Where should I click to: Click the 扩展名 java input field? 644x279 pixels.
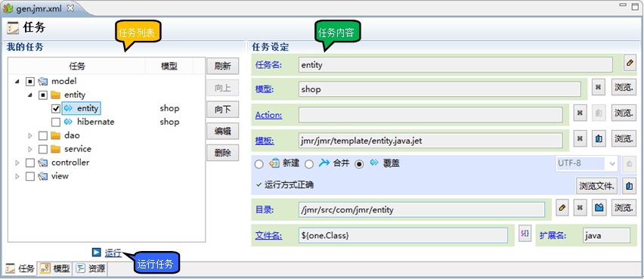click(x=606, y=235)
